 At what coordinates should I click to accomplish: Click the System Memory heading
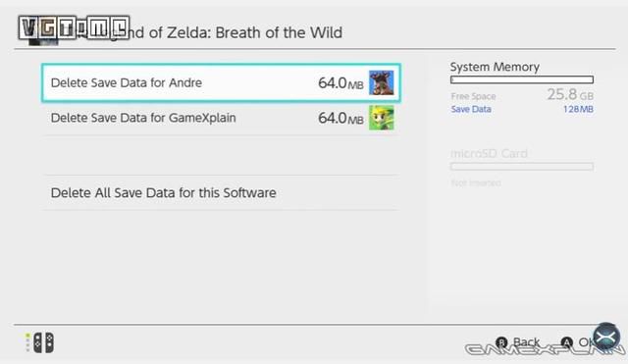495,67
